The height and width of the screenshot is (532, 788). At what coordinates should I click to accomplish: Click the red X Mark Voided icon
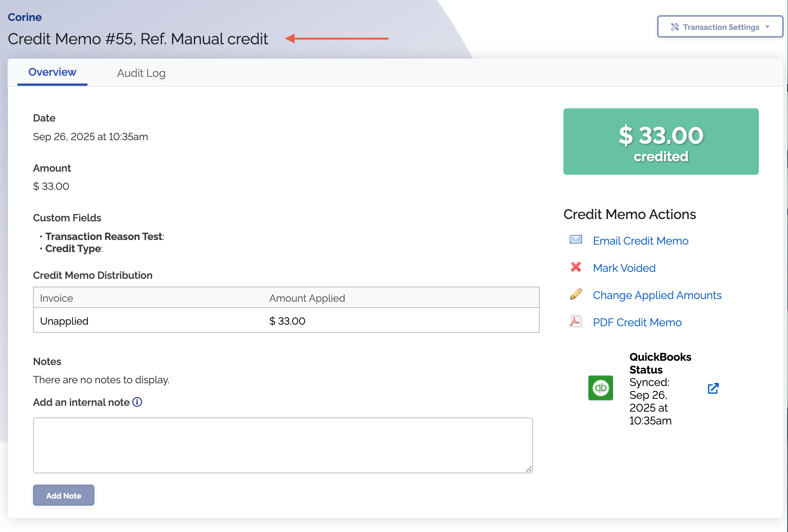[x=575, y=267]
